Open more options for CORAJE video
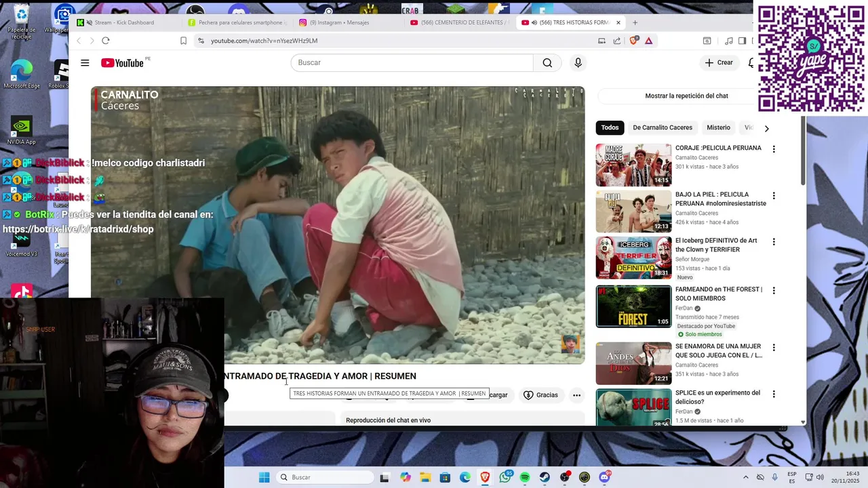This screenshot has width=868, height=488. 774,149
